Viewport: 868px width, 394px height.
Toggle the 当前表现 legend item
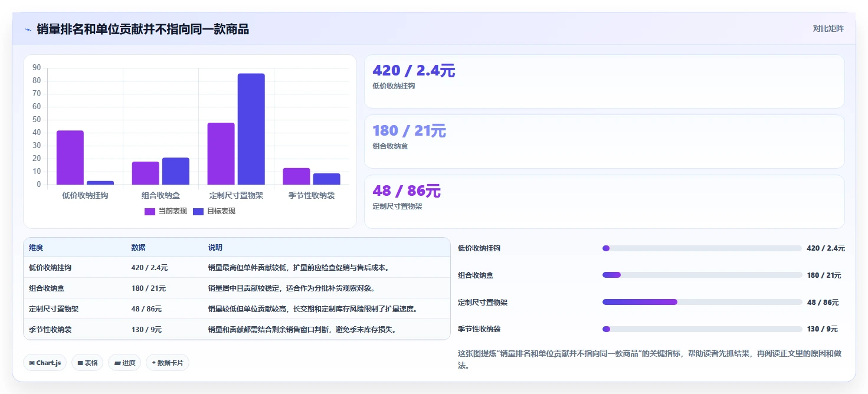tap(166, 211)
